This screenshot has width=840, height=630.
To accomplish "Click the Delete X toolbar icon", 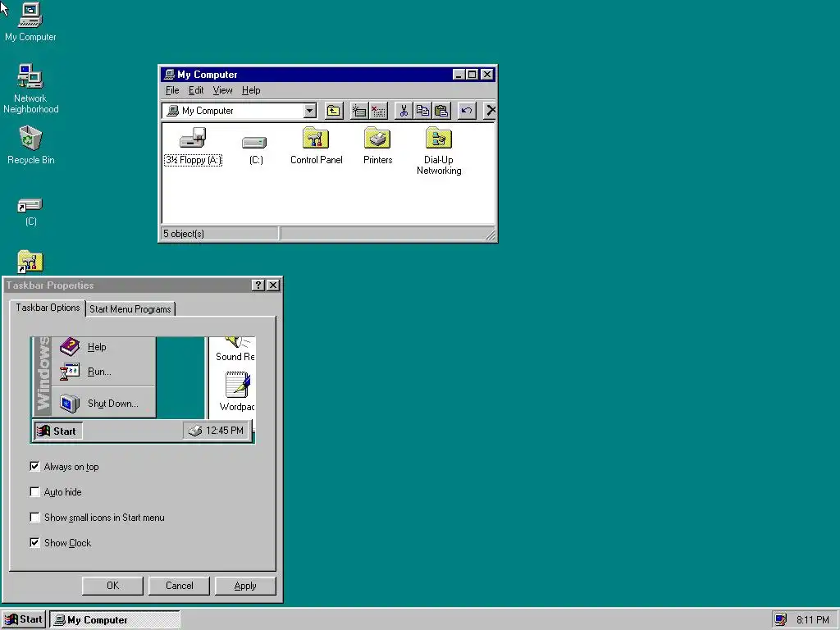I will click(490, 111).
